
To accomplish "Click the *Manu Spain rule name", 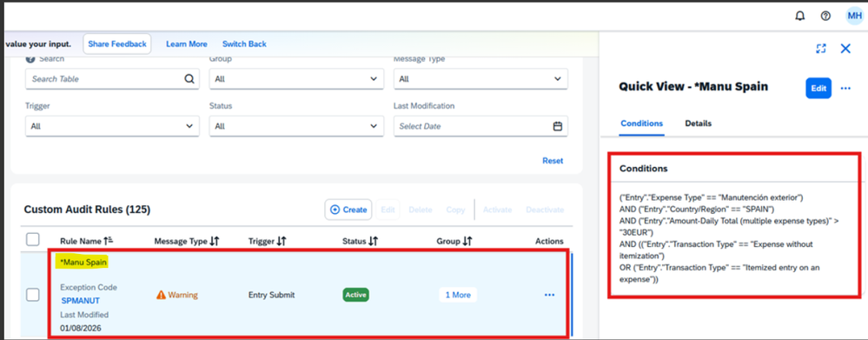I will pos(83,262).
